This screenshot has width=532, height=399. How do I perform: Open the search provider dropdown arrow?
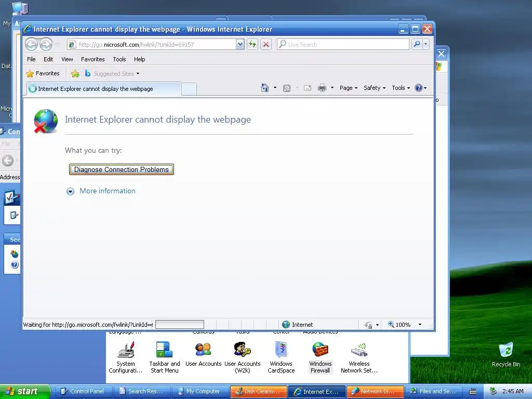(426, 44)
